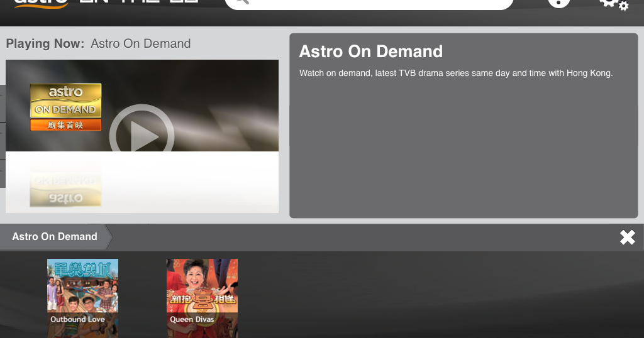Open the Outbound Love thumbnail

pos(82,298)
